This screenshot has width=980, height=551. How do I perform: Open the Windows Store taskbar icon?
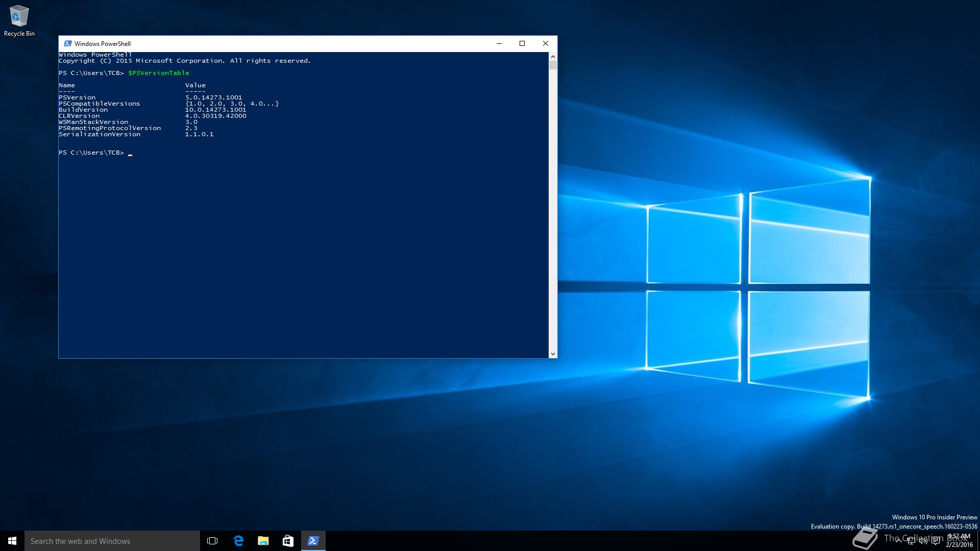coord(288,541)
